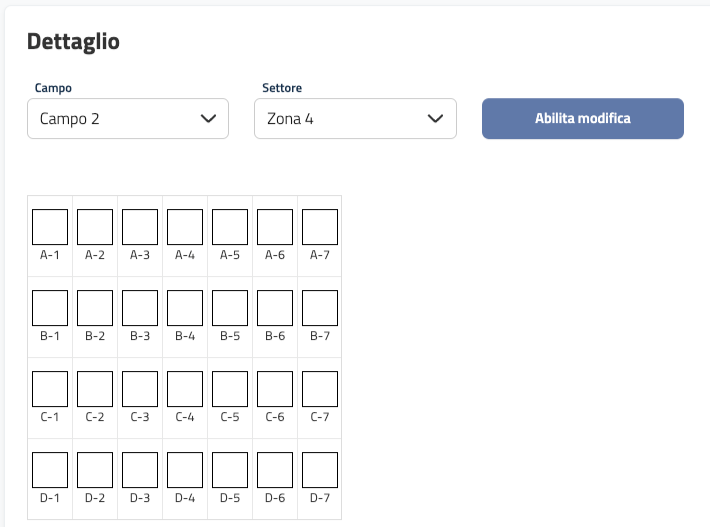Select the D-6 box
710x527 pixels.
pos(275,470)
